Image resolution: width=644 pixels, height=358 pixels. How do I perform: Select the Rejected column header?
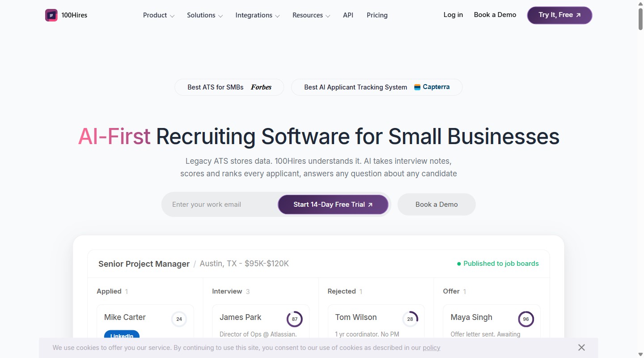point(342,291)
